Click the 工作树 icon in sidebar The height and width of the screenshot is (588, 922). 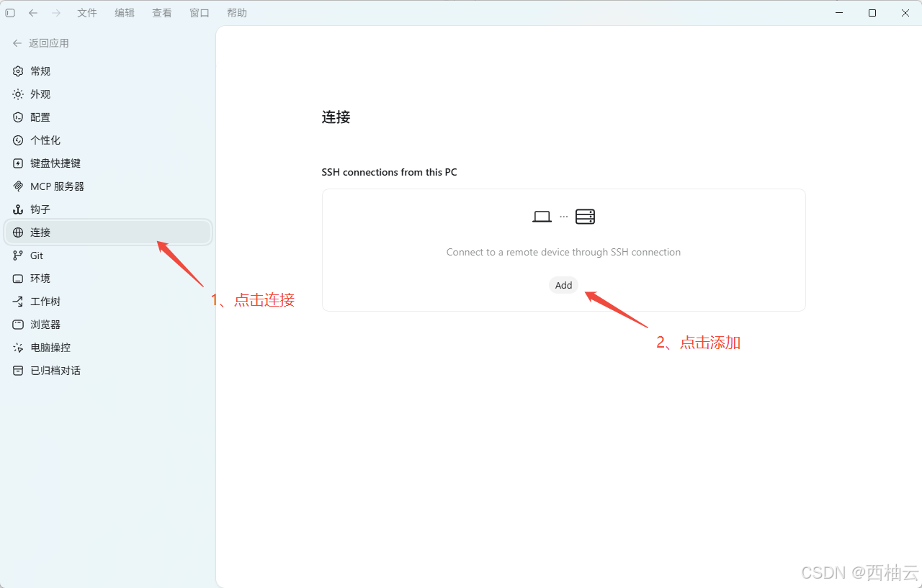pyautogui.click(x=18, y=302)
